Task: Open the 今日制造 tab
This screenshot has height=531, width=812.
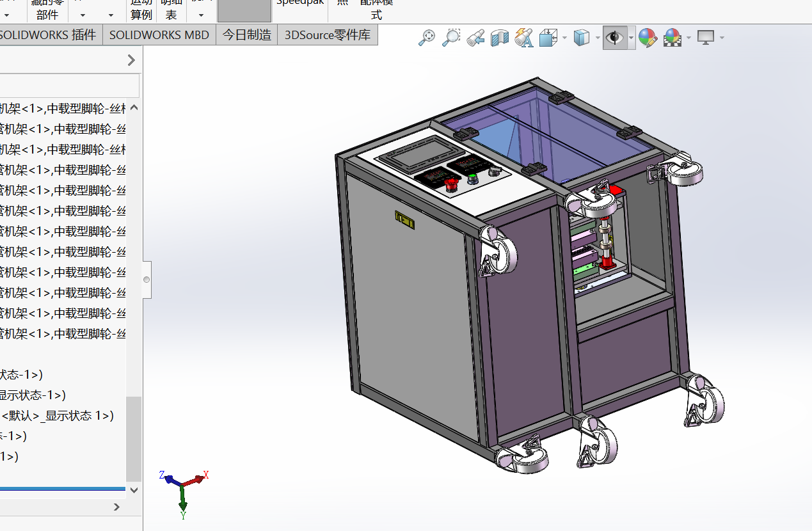Action: click(247, 35)
